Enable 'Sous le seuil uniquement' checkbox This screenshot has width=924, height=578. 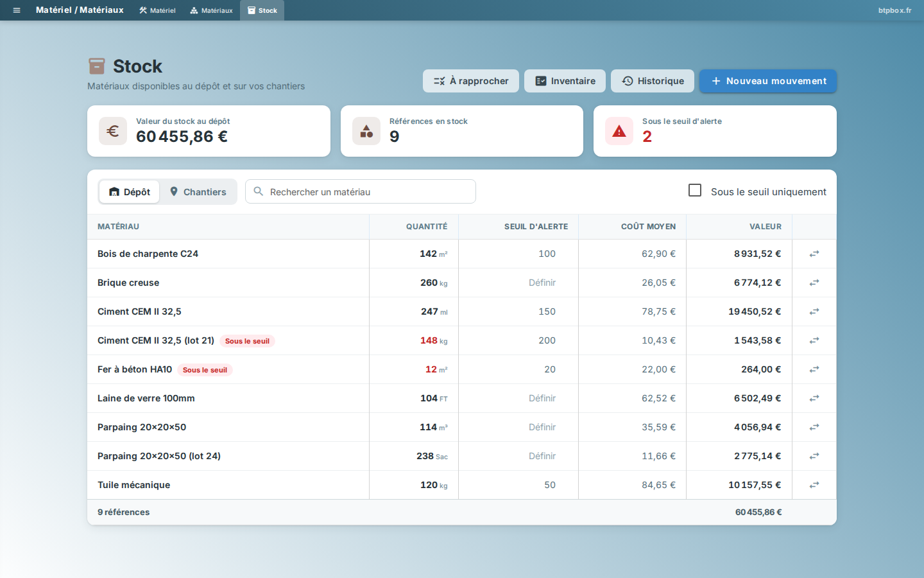[x=695, y=190]
